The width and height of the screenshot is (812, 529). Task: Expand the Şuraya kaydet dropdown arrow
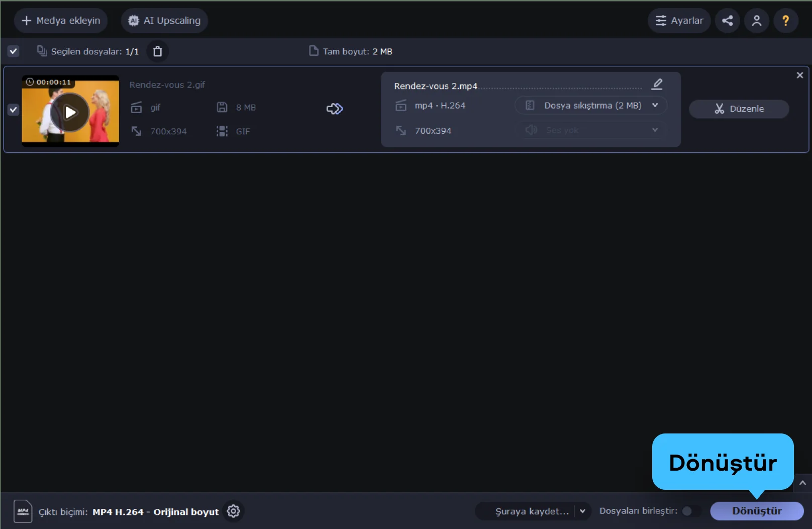coord(582,511)
